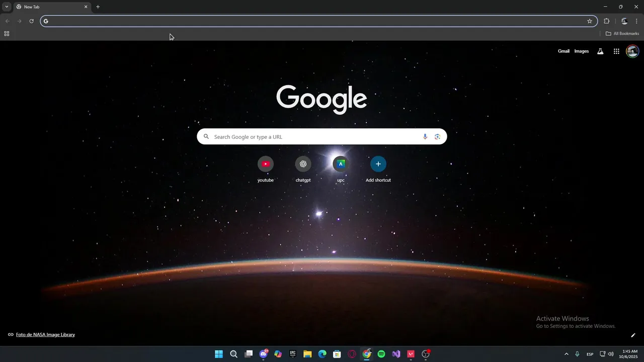Screen dimensions: 644x362
Task: Open Foto de NASA Image Library link
Action: (x=45, y=335)
